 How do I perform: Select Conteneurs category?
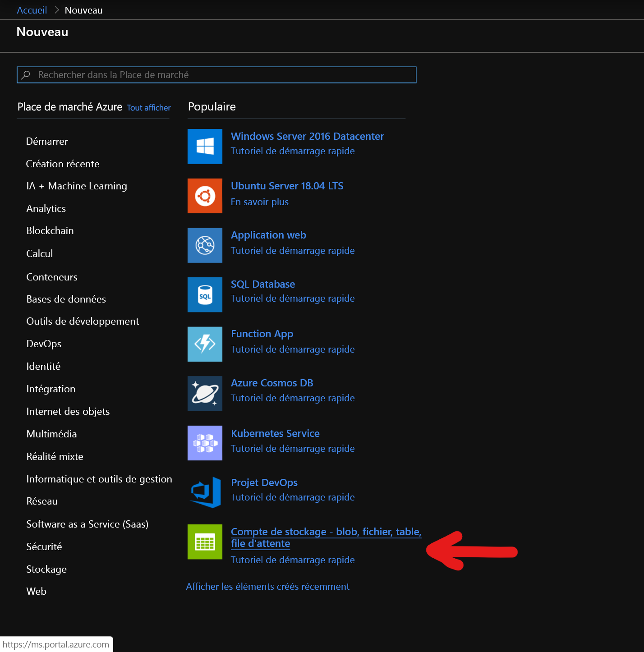click(52, 277)
